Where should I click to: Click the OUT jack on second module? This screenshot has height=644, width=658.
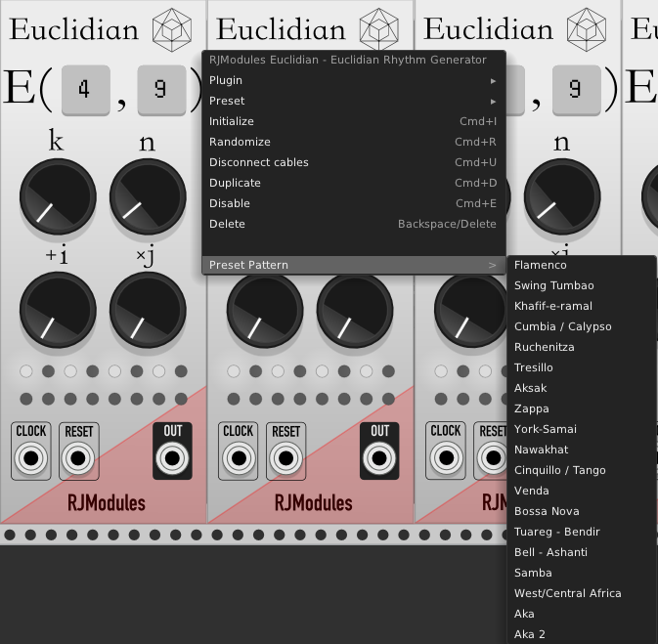[379, 458]
